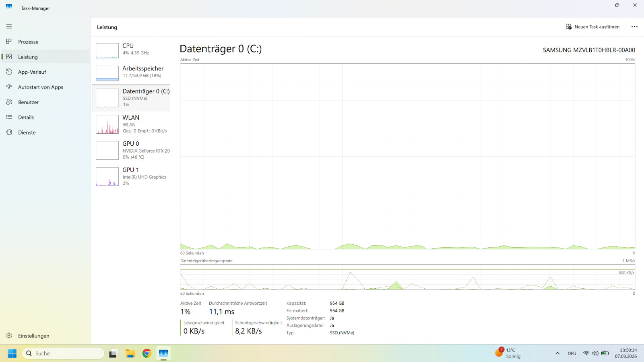Click the Schreibgeschwindigkeit label
The width and height of the screenshot is (644, 362).
258,323
